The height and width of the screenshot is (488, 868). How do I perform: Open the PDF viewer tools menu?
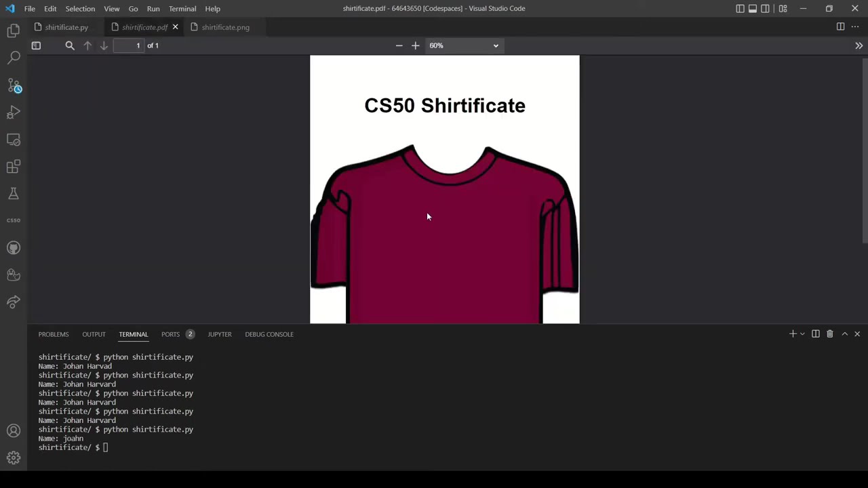coord(859,45)
